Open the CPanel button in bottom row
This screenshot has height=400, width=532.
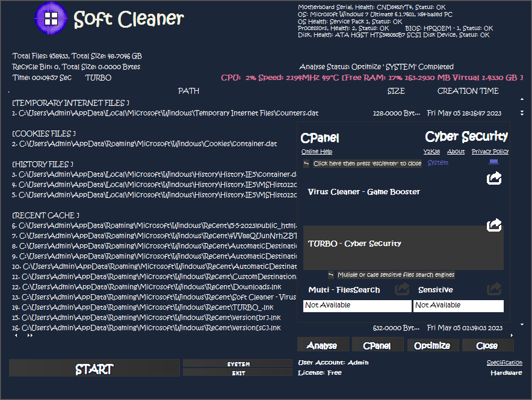[377, 345]
